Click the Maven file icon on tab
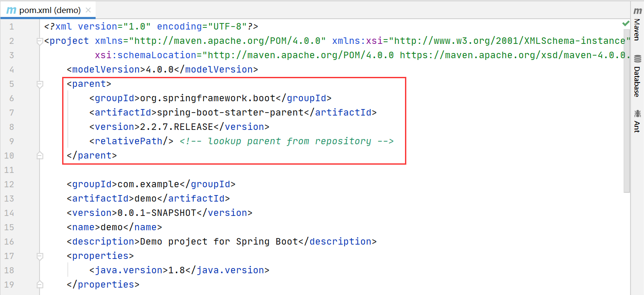The width and height of the screenshot is (644, 295). pos(11,10)
